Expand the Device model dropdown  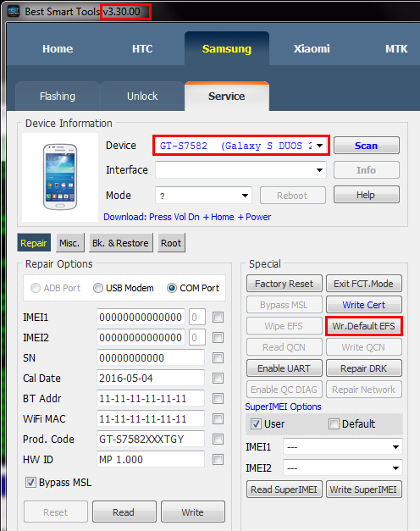pos(320,146)
